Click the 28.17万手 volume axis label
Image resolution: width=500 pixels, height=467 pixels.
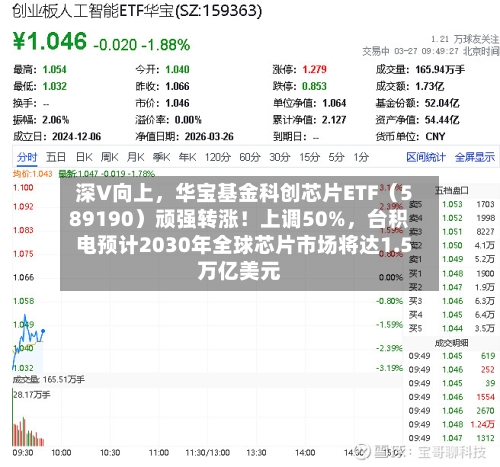[32, 395]
